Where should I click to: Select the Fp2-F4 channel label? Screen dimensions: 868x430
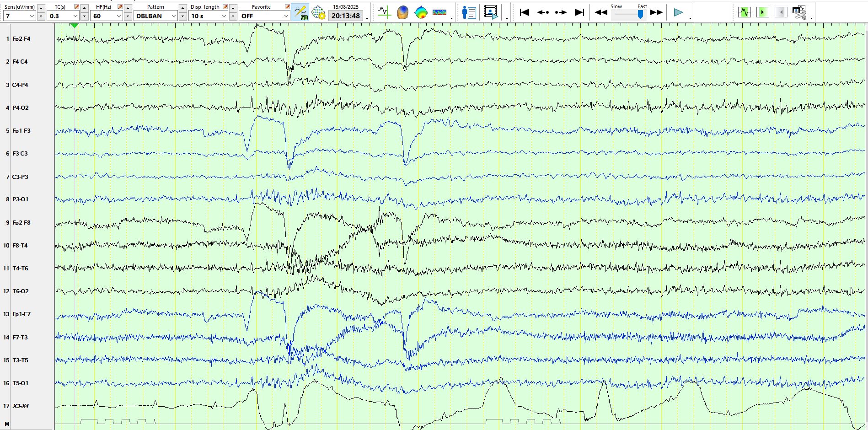click(21, 39)
